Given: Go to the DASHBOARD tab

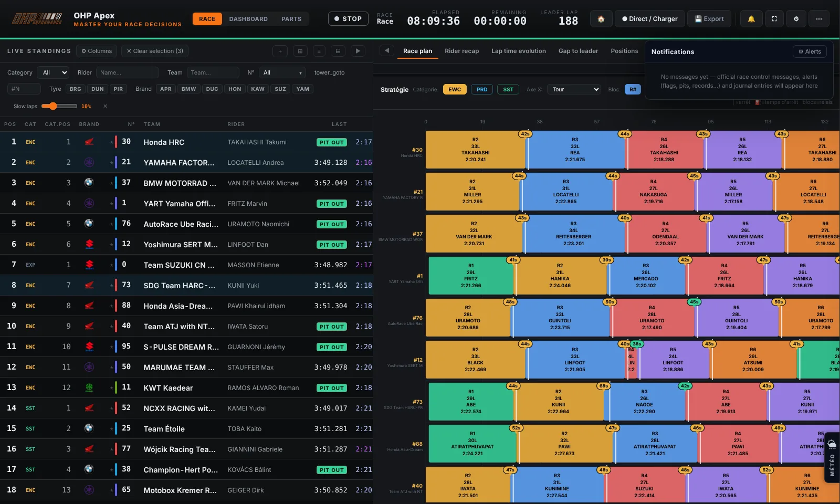Looking at the screenshot, I should [248, 19].
